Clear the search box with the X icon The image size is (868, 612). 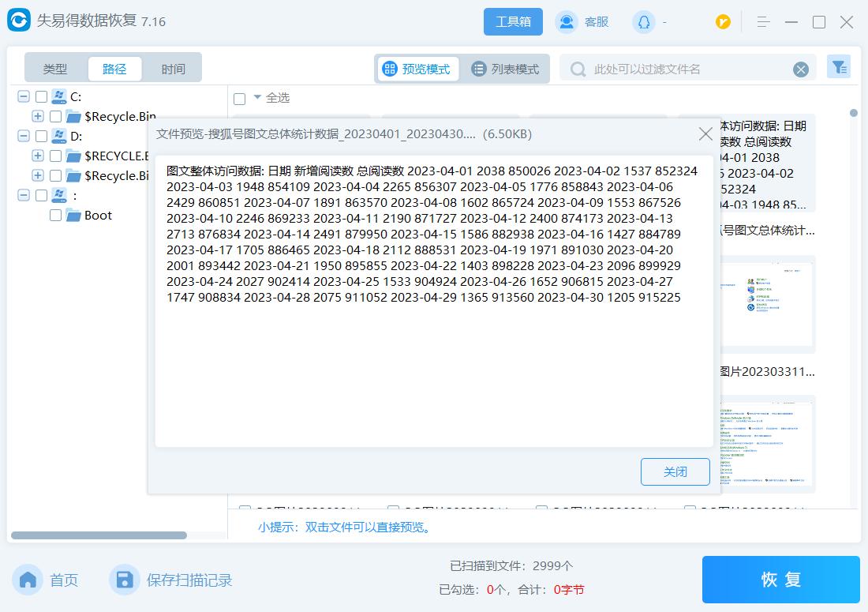802,69
